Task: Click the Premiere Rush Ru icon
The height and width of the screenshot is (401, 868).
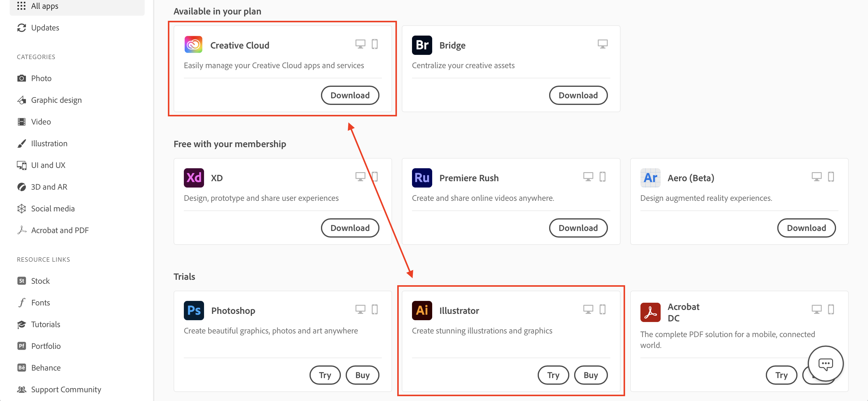Action: (422, 178)
